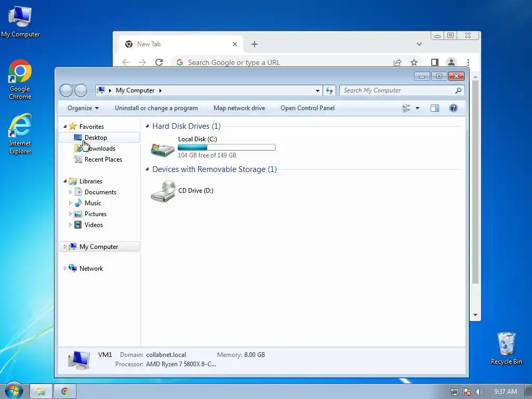Expand the Documents library
Screen dimensions: 532x399
70,192
